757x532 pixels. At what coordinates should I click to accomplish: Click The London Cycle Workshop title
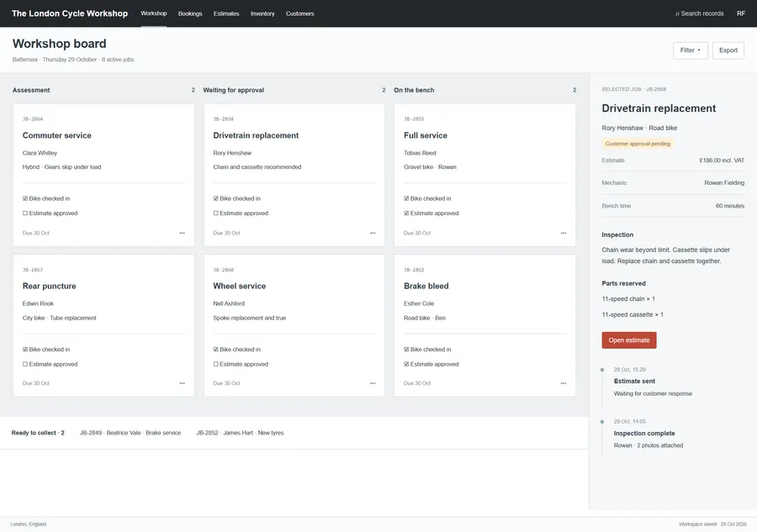[x=70, y=13]
